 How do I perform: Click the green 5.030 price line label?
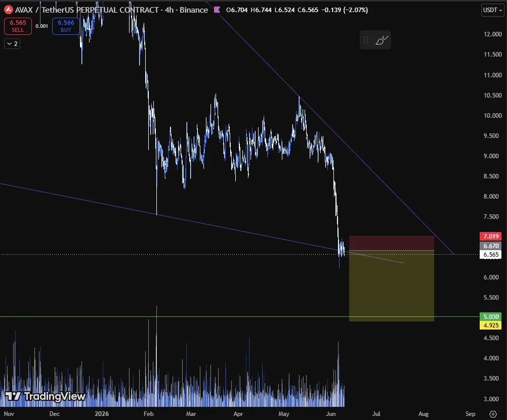pos(491,316)
